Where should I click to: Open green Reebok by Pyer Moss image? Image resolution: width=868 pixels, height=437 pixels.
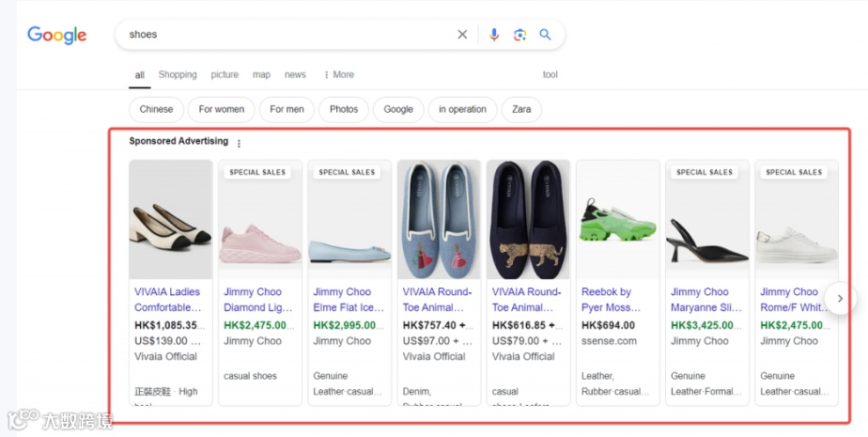coord(618,219)
